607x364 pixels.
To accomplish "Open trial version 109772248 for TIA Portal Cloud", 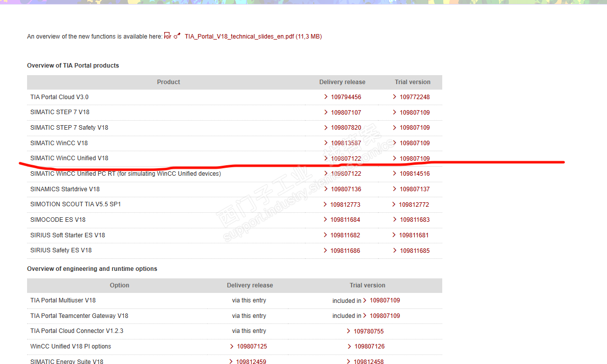I will pos(415,97).
